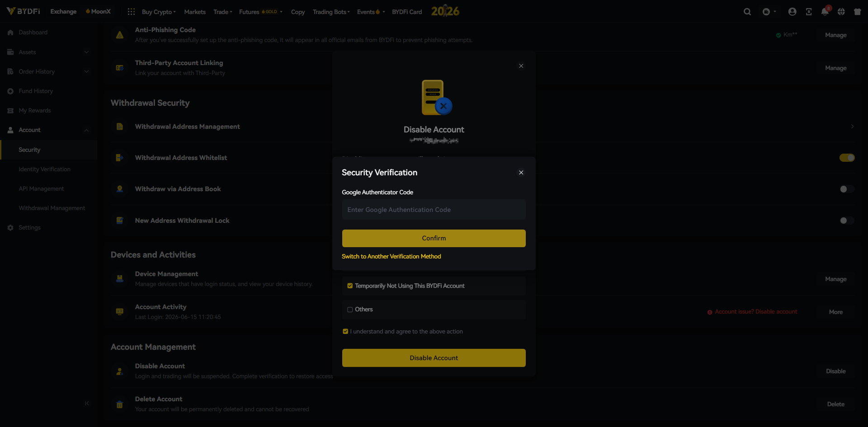Select Identity Verification in sidebar
Viewport: 868px width, 427px height.
44,169
